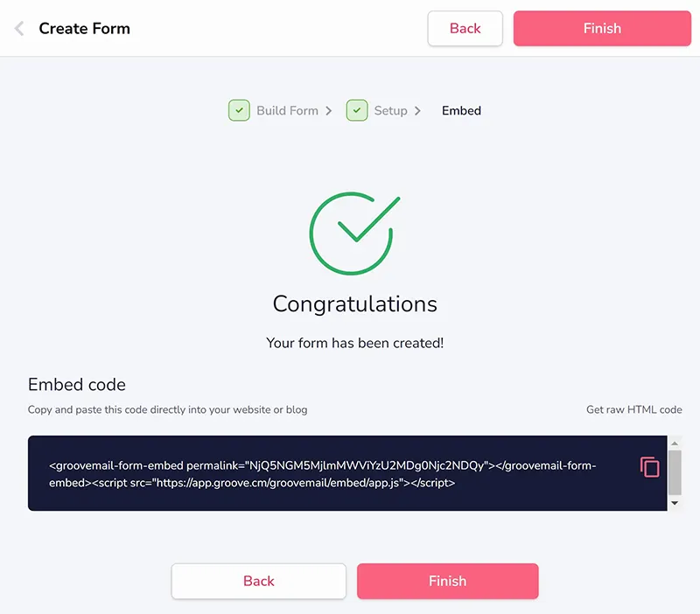Screen dimensions: 700x614
Task: Click the Setup completed checkmark box
Action: 357,110
